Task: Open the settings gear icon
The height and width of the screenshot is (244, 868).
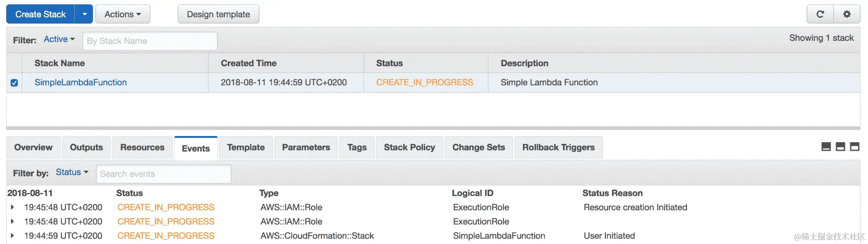Action: (x=847, y=14)
